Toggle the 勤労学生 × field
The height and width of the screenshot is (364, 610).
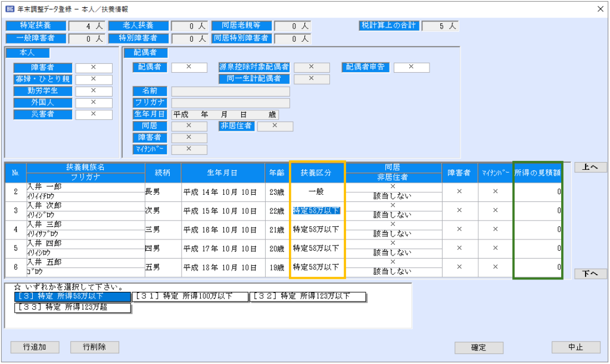[x=94, y=91]
